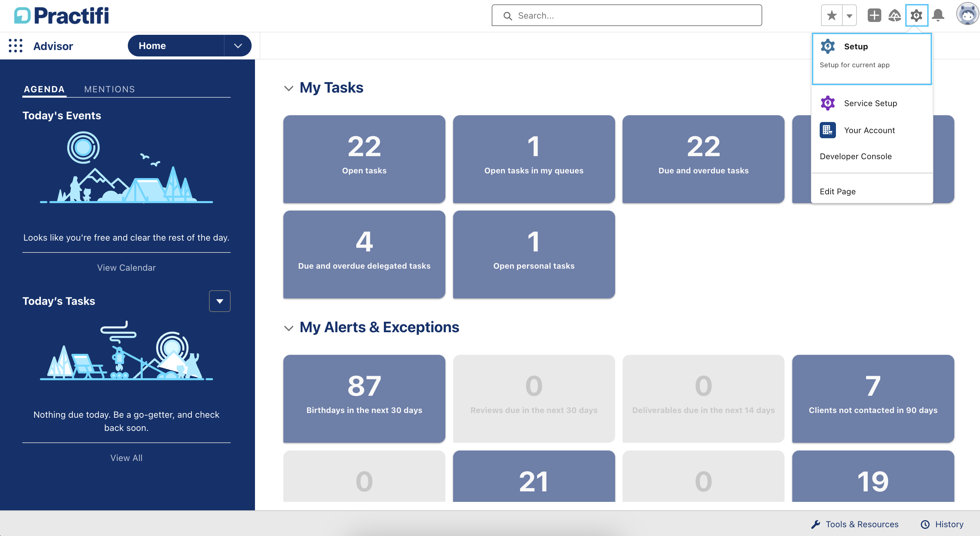Expand the Home navigation menu chevron
This screenshot has height=536, width=980.
238,46
